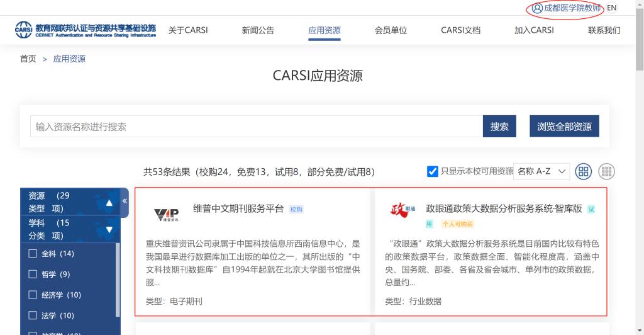Check the 哲学 (9) filter

point(33,274)
